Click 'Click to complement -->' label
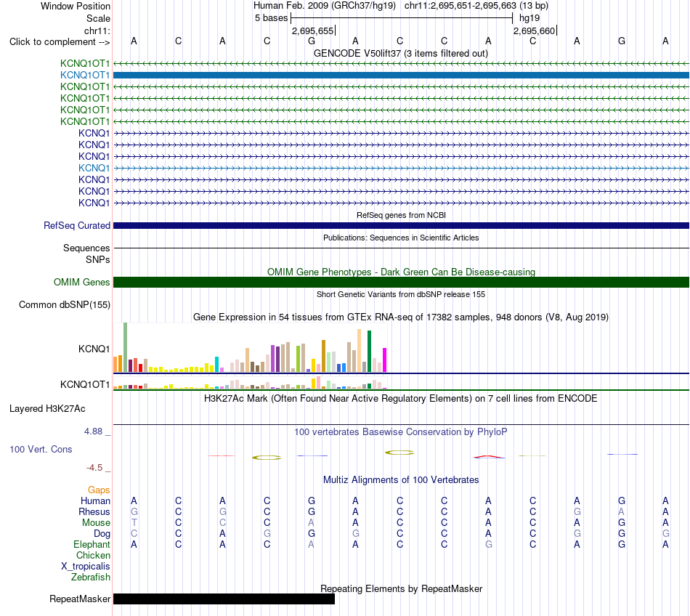 [x=60, y=42]
